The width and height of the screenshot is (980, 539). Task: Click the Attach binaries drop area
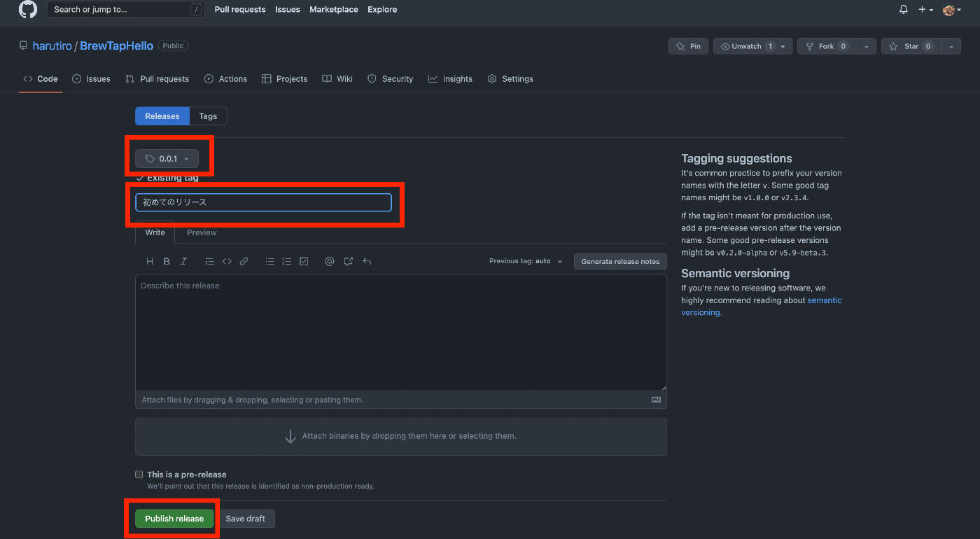click(401, 436)
